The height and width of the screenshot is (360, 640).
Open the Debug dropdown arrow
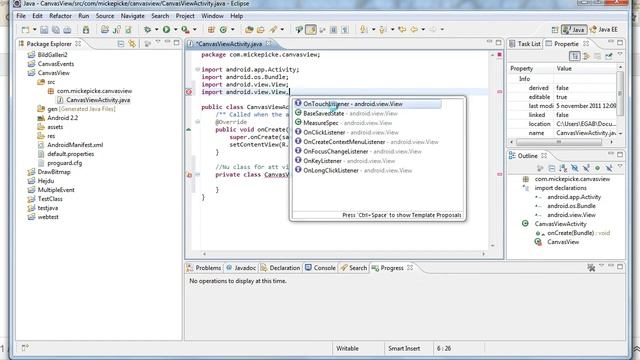(156, 29)
